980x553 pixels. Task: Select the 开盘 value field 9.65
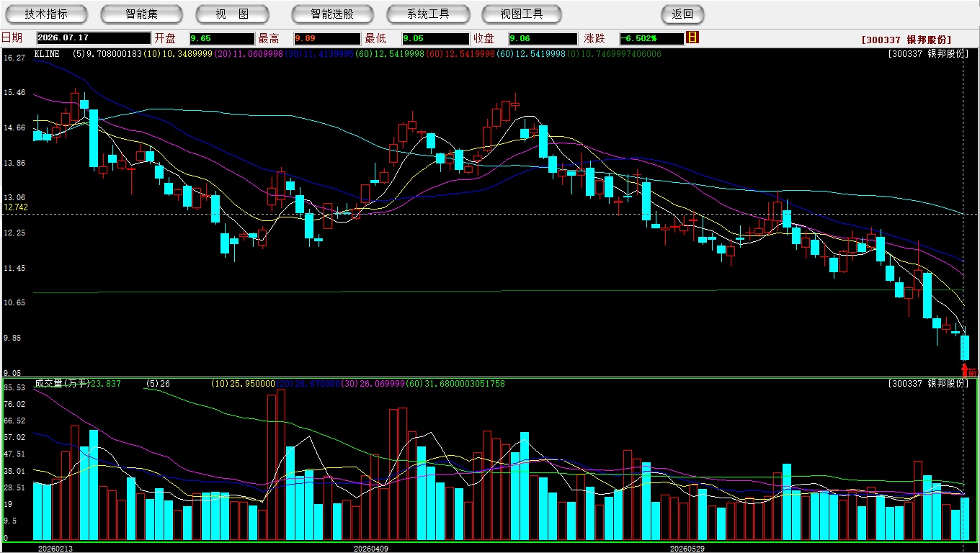[x=222, y=38]
